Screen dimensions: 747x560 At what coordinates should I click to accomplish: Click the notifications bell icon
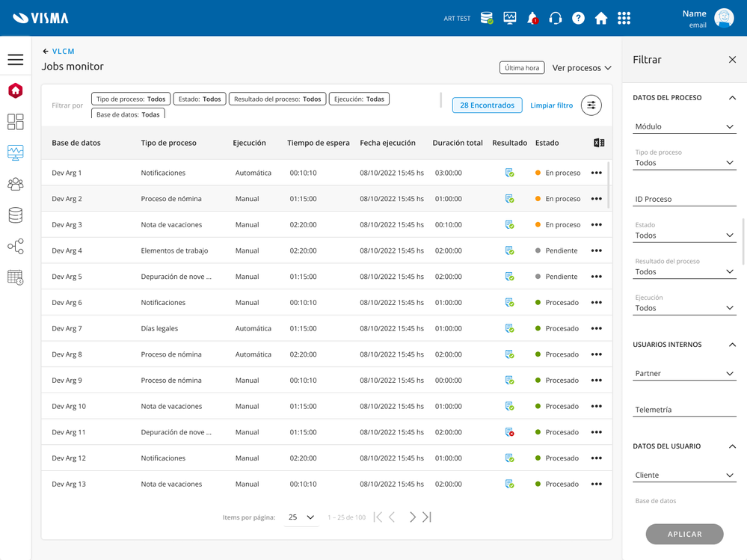(x=532, y=18)
